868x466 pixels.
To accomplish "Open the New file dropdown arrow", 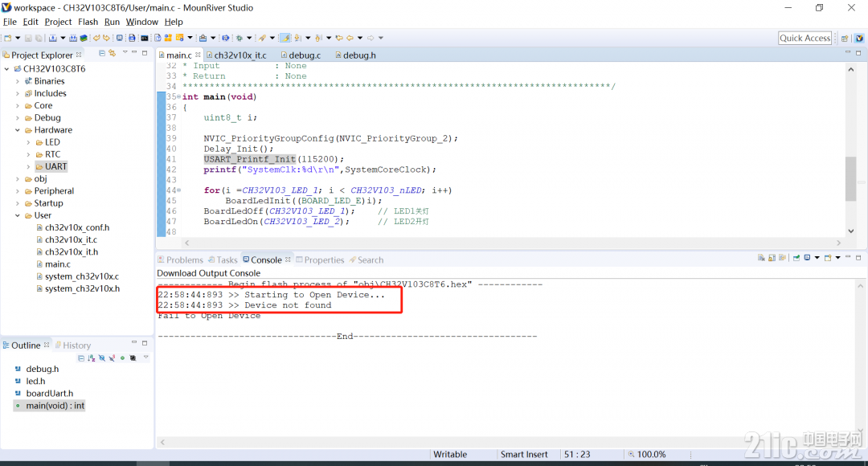I will 18,39.
